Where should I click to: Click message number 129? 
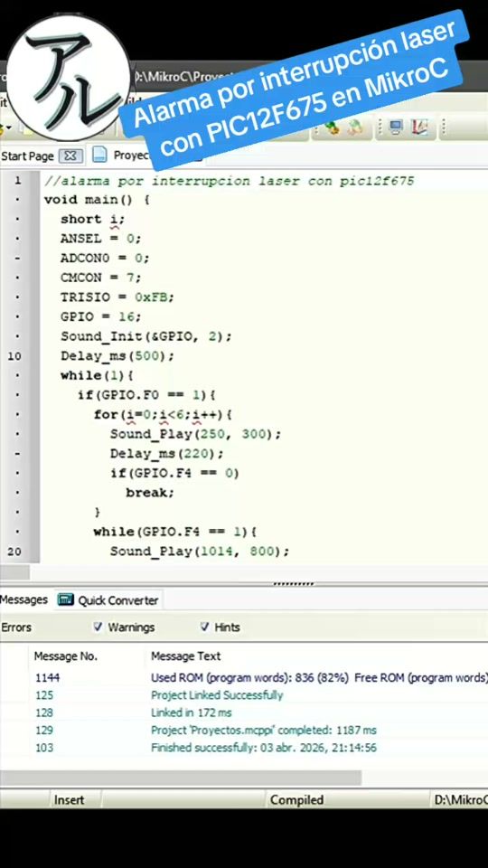(44, 731)
